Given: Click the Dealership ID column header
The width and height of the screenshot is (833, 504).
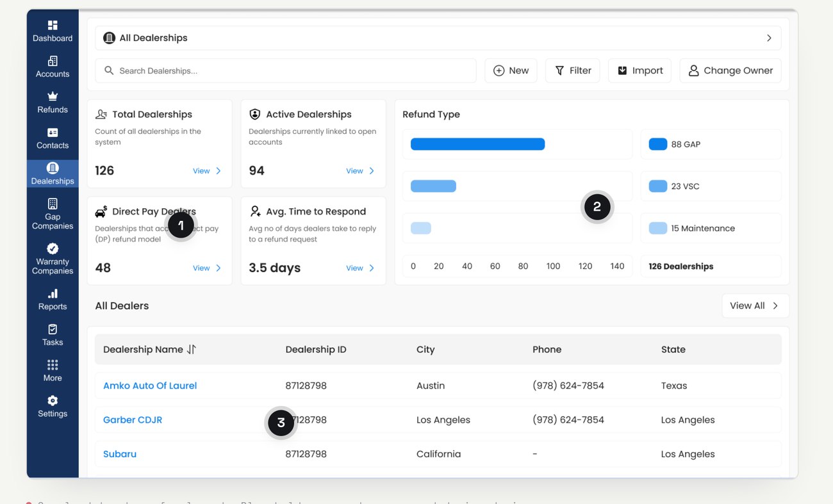Looking at the screenshot, I should (x=316, y=350).
